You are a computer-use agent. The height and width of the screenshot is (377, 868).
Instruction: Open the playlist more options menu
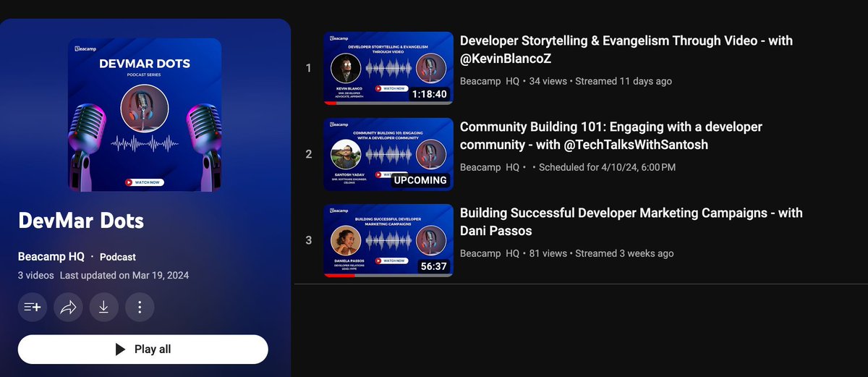(140, 307)
